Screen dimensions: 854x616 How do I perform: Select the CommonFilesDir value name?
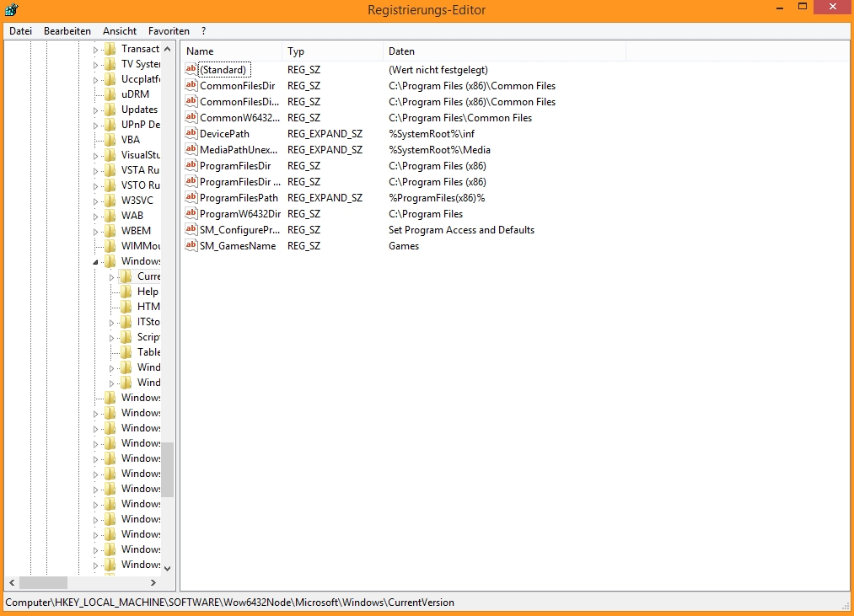click(x=238, y=85)
